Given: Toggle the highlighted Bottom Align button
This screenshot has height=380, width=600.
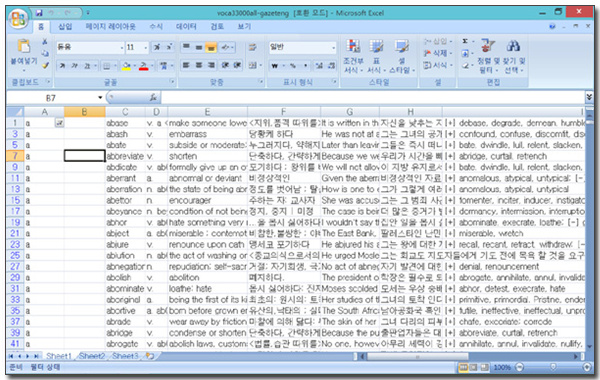Looking at the screenshot, I should tap(211, 47).
